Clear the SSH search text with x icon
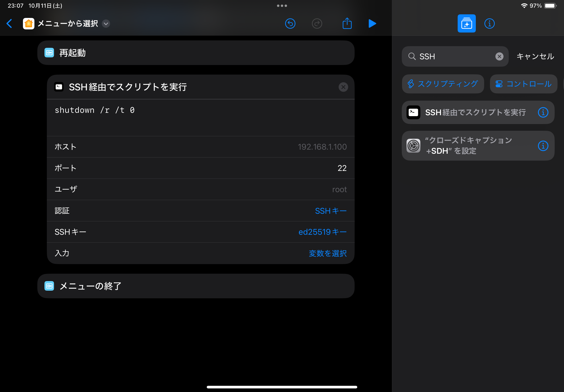The height and width of the screenshot is (392, 564). tap(499, 56)
